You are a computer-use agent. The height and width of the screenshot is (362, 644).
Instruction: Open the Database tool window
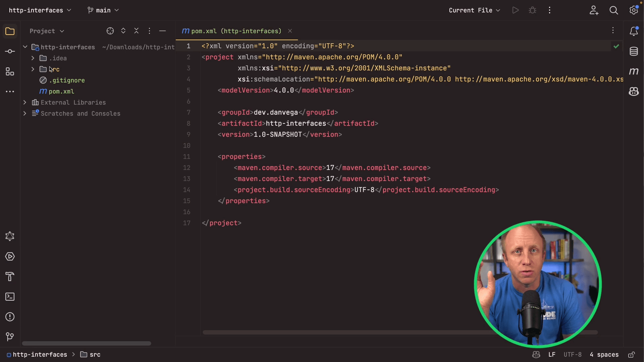(x=634, y=51)
